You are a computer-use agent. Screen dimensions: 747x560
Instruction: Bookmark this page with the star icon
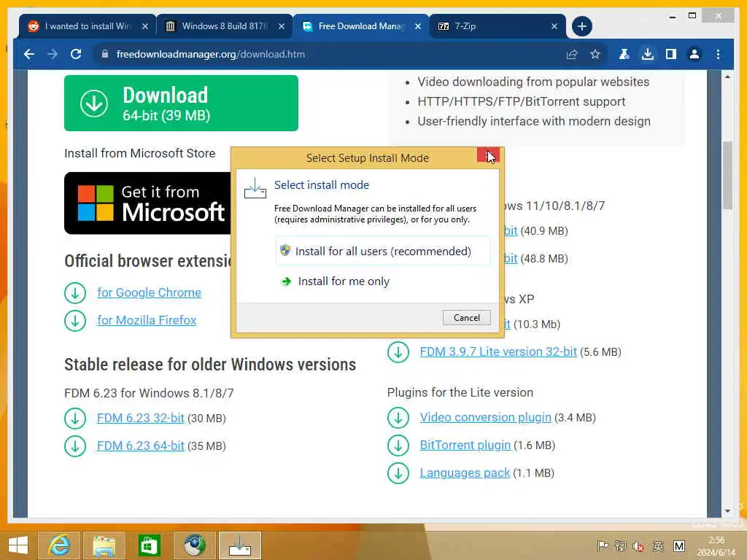pos(595,54)
